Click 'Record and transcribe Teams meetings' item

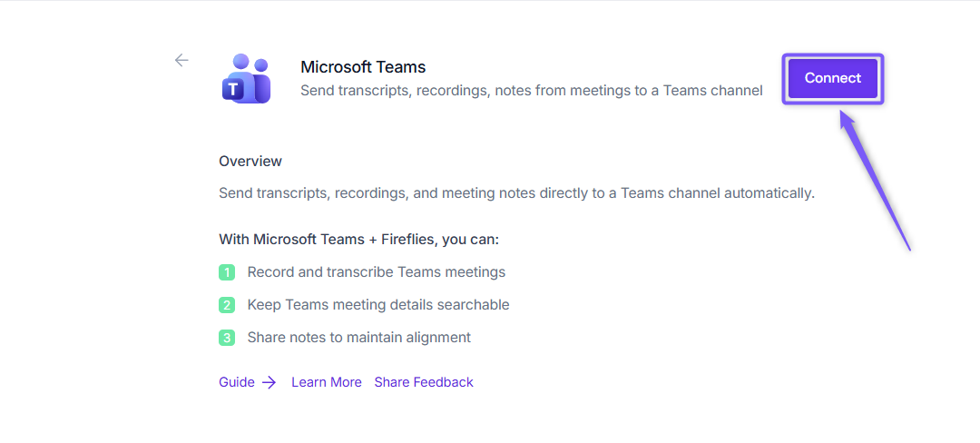point(377,272)
